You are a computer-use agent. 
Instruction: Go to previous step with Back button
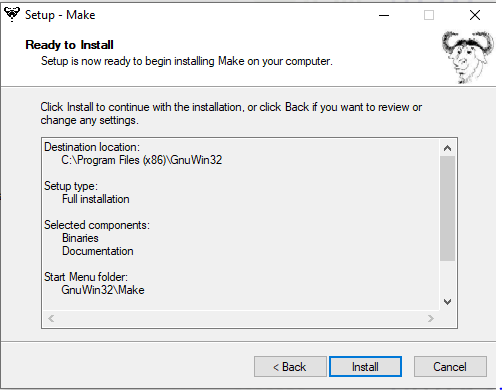290,367
